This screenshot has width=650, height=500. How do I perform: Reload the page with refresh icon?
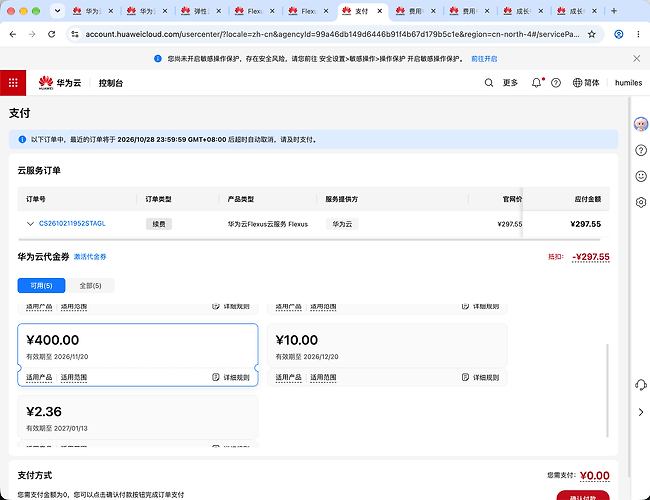coord(51,34)
